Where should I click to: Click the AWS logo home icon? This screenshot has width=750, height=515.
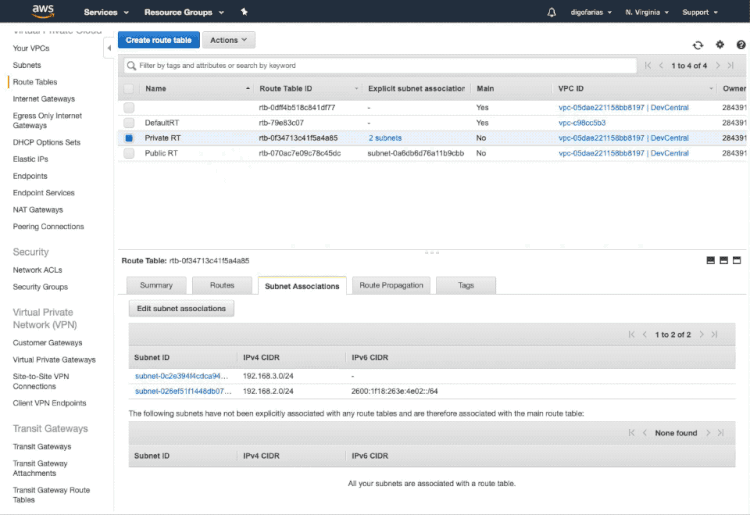point(42,12)
